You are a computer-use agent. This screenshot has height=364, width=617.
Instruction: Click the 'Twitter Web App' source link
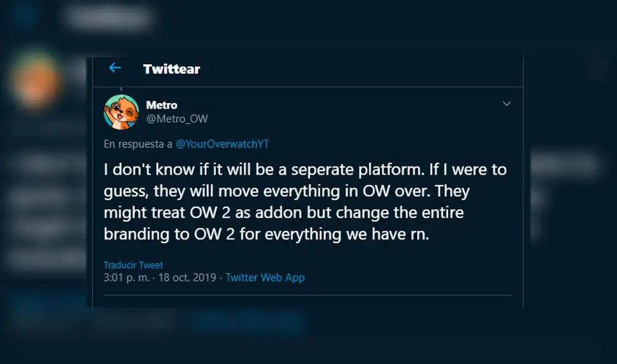(265, 278)
